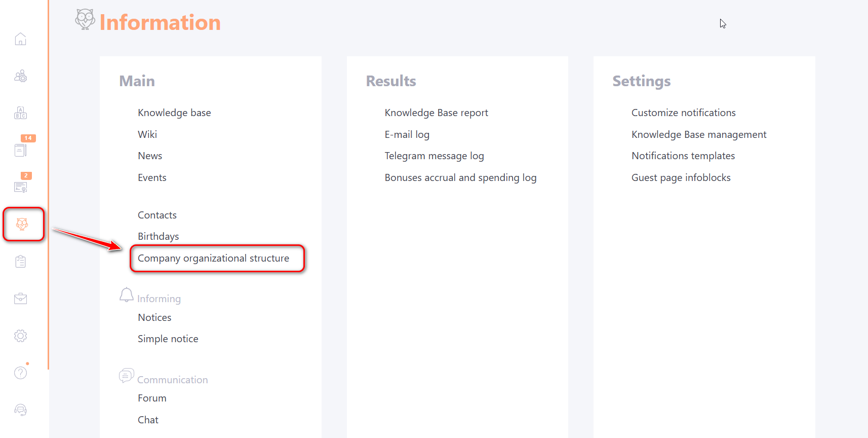Click the ABC blocks sidebar icon

(20, 113)
